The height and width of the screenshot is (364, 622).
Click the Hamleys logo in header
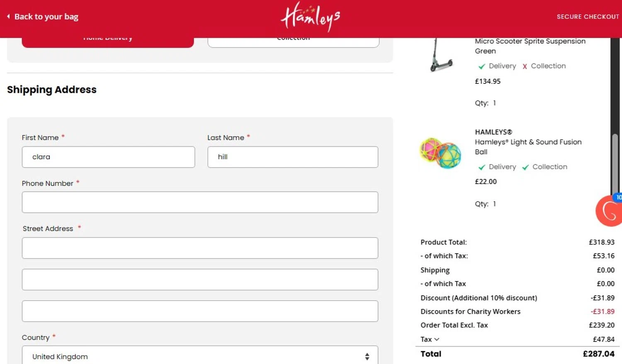[x=310, y=17]
